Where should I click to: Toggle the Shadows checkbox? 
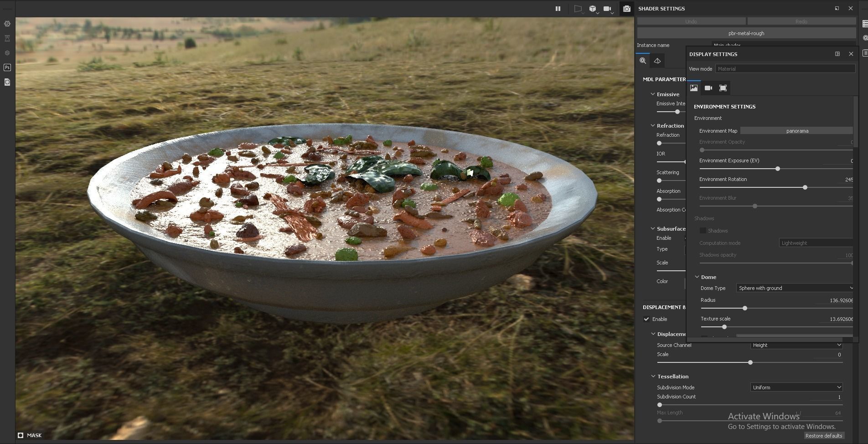[703, 231]
